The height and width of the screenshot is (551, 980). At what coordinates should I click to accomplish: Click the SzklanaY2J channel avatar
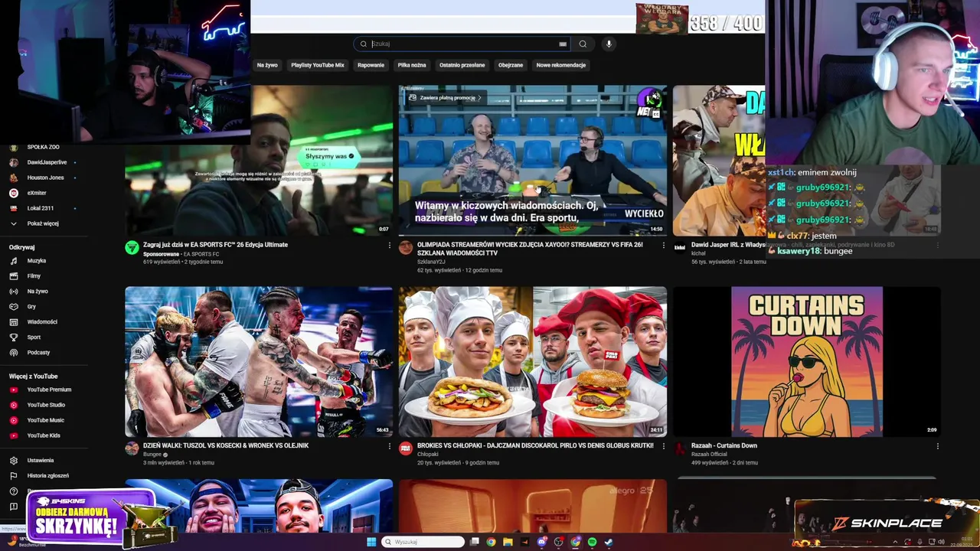(x=406, y=247)
